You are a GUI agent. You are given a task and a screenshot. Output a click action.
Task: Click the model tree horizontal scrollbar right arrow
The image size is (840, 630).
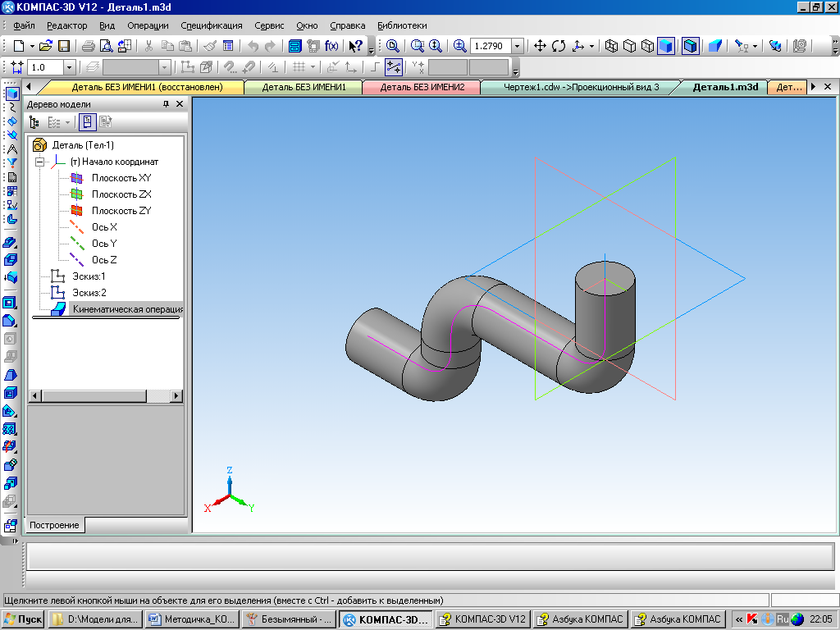[176, 396]
